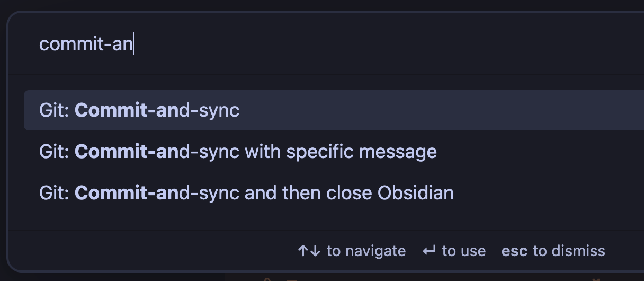
Task: Click the "to use" hint label
Action: pyautogui.click(x=464, y=251)
